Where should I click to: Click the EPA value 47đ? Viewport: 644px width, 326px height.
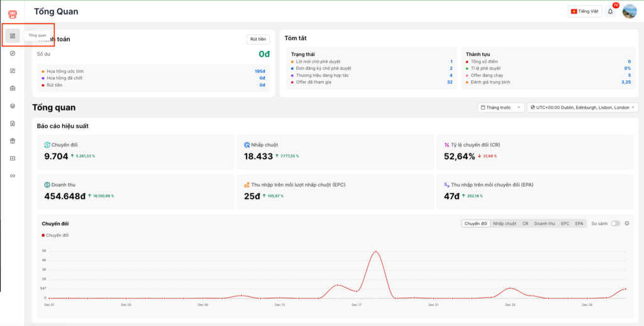(x=452, y=197)
